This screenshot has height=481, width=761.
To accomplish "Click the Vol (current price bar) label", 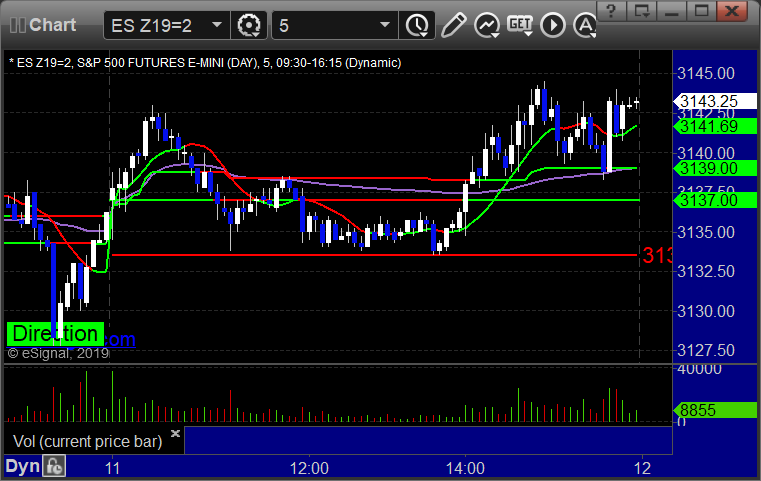I will [87, 441].
